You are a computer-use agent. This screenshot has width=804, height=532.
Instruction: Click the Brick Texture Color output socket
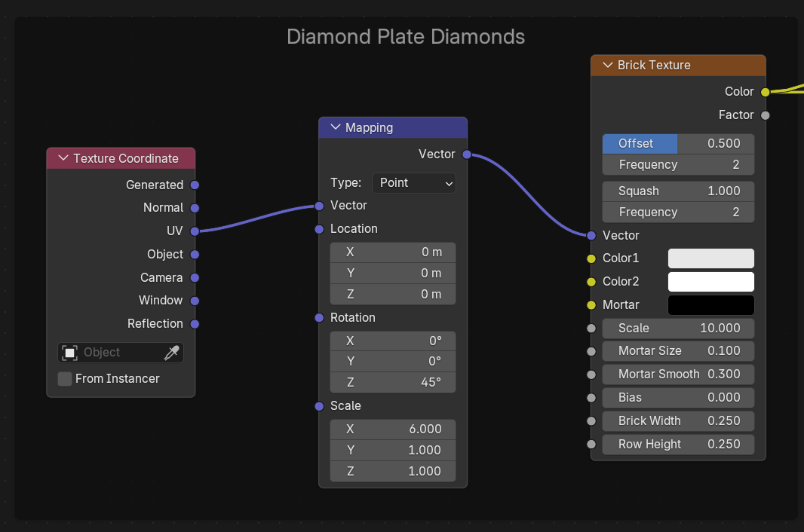click(765, 92)
